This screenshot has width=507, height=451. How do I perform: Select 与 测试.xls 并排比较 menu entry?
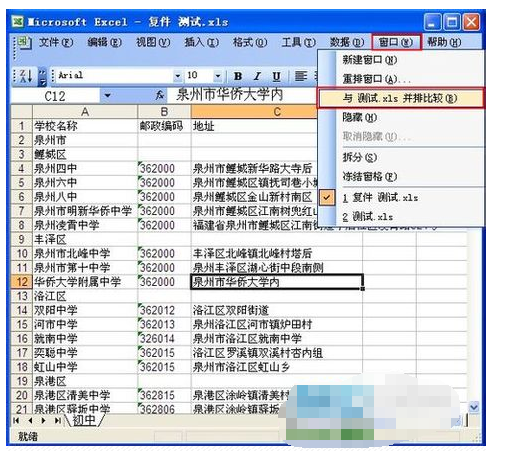[401, 98]
